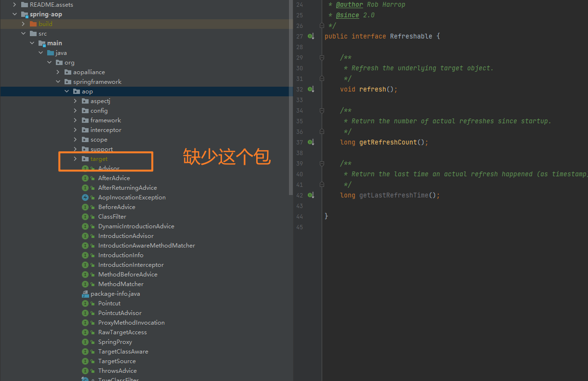Click the gutter marker beside getRefreshCount() method
Screen dimensions: 588x381
tap(311, 143)
